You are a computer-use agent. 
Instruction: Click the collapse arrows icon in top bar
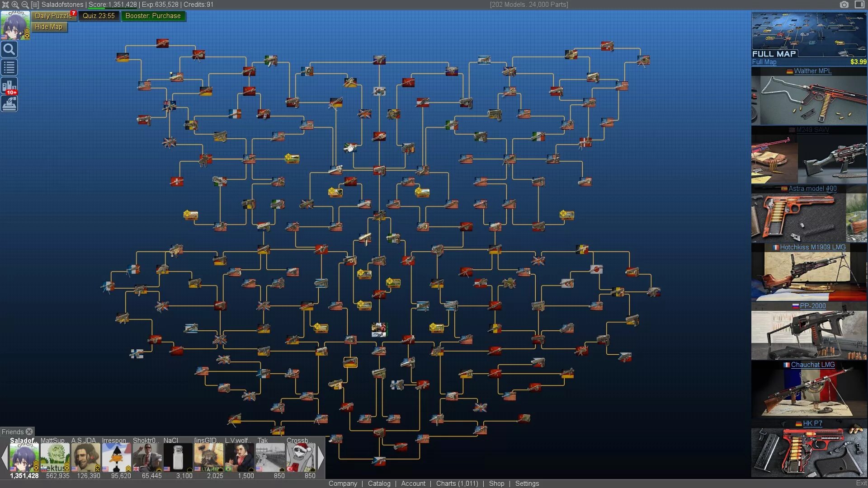[5, 5]
